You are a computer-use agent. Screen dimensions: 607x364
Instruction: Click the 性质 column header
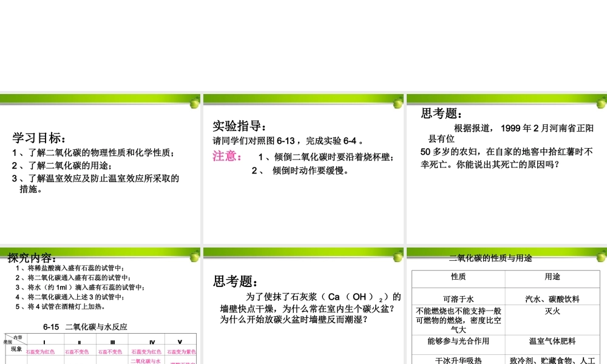[x=458, y=277]
